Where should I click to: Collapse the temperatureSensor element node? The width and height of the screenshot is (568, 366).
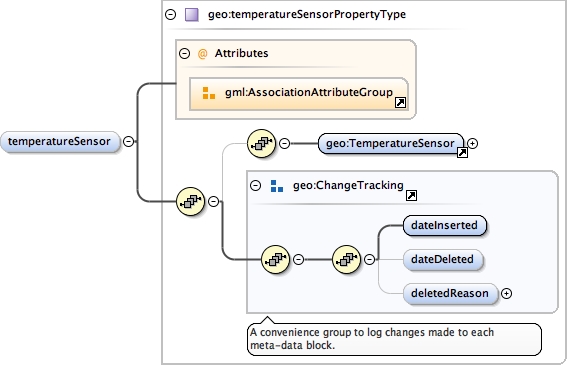[129, 141]
